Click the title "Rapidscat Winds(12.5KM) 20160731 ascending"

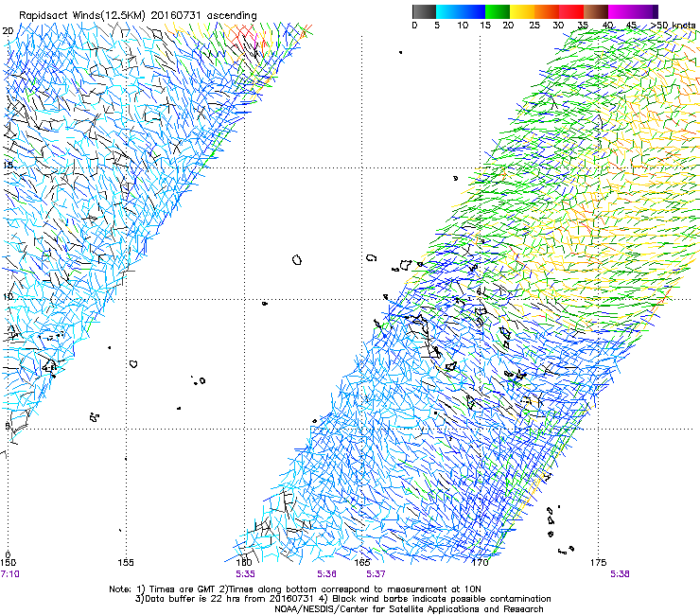point(138,16)
